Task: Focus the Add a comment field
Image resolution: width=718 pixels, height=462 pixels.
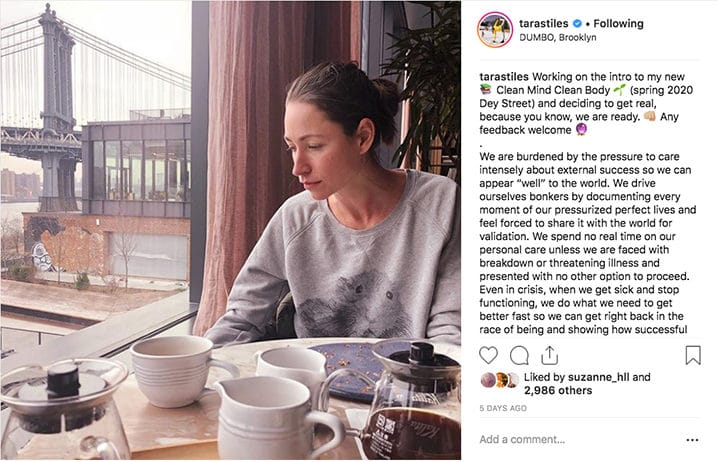Action: point(579,440)
